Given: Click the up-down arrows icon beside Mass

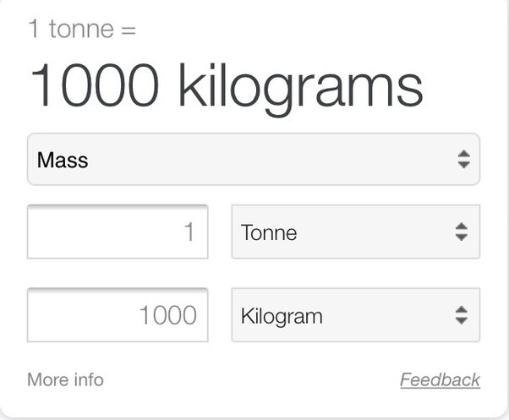Looking at the screenshot, I should coord(464,159).
